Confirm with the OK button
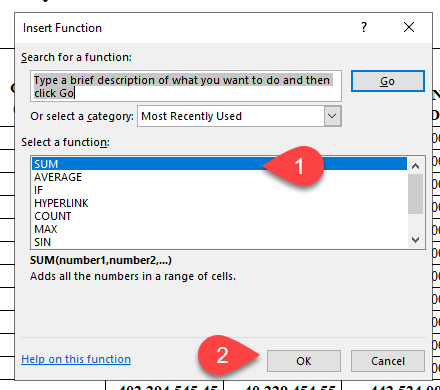Screen dimensions: 440x390 tap(304, 361)
